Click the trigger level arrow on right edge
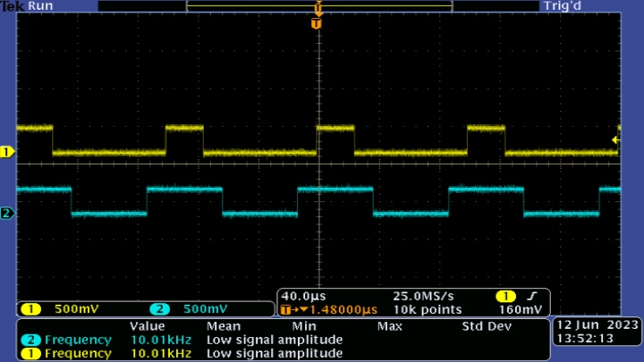Viewport: 644px width, 362px height. [615, 139]
